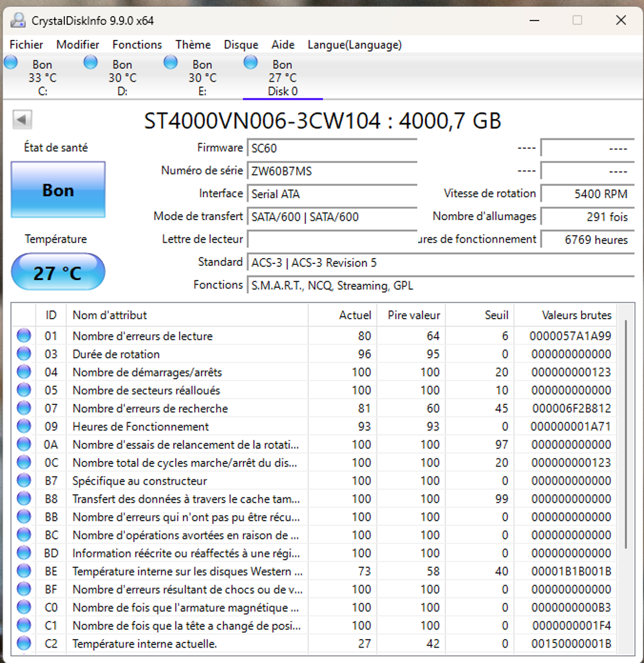Click the Fonctions field S.M.A.R.T., NCQ
Viewport: 644px width, 663px height.
[441, 285]
